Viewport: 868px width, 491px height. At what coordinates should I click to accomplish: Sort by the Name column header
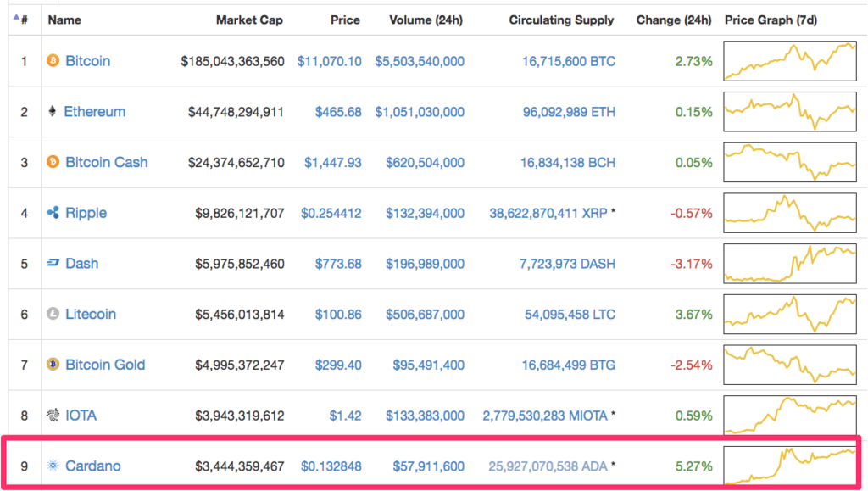64,20
